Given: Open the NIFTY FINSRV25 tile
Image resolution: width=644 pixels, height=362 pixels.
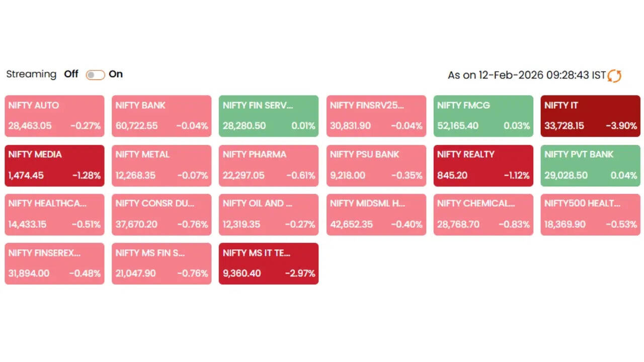Looking at the screenshot, I should pos(376,116).
